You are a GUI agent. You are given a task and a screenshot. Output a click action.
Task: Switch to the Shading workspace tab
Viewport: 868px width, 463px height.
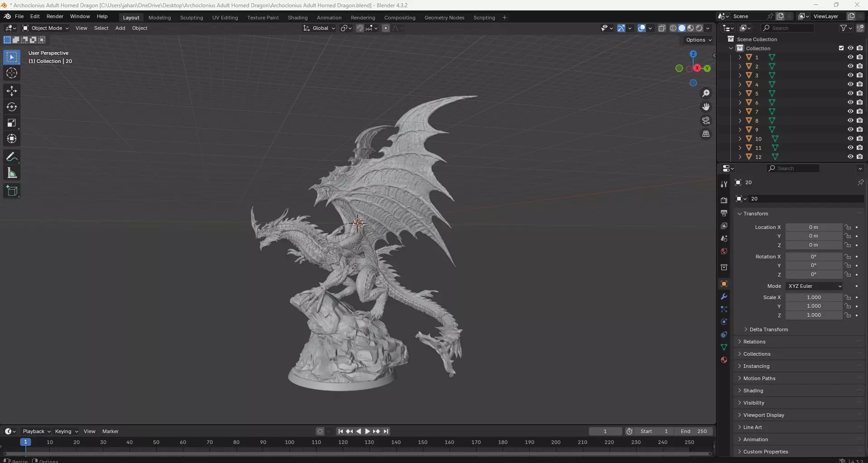[297, 18]
